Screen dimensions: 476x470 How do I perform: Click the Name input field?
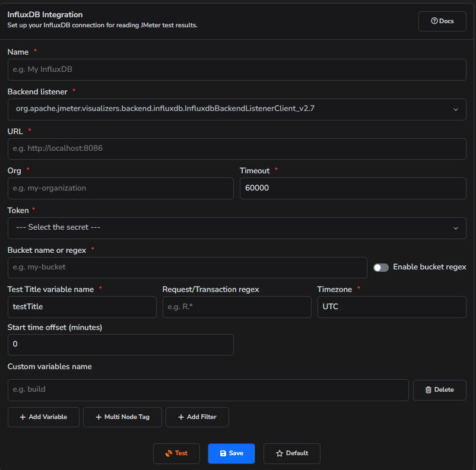[x=237, y=69]
